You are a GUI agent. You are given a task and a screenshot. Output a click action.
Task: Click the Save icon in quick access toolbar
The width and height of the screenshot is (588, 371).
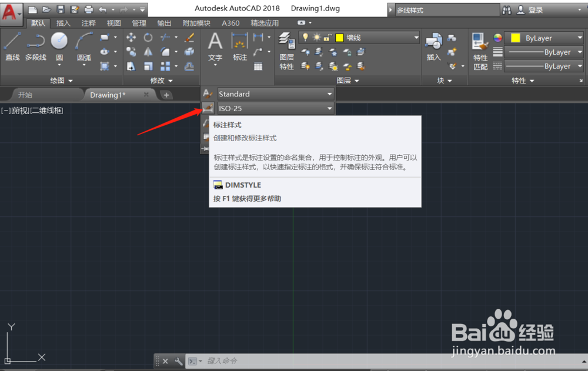pyautogui.click(x=61, y=9)
